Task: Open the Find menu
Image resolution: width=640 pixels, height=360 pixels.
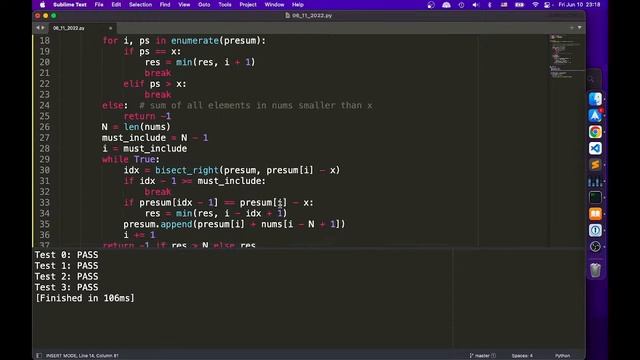Action: (165, 5)
